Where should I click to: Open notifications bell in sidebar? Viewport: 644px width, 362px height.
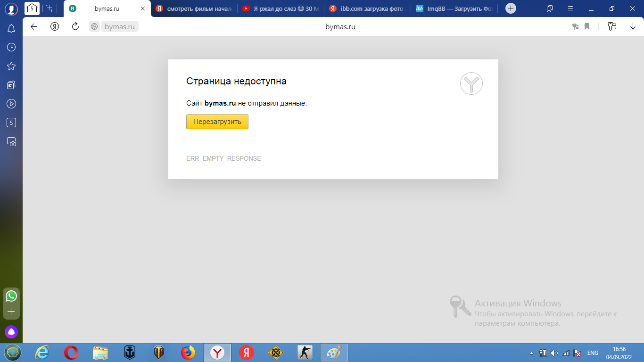[11, 29]
